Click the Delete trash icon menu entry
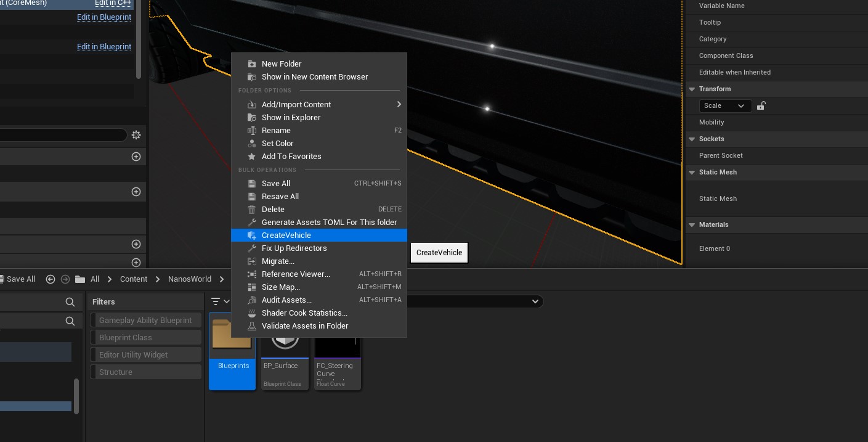Image resolution: width=868 pixels, height=442 pixels. (273, 210)
